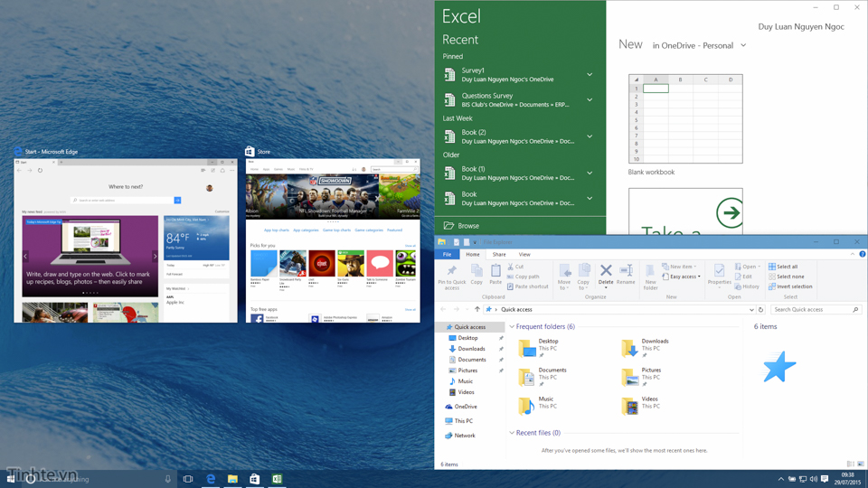Select This PC in navigation pane

(x=458, y=421)
